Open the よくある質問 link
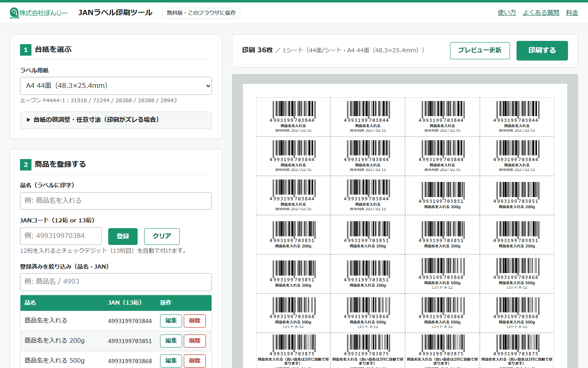 click(541, 13)
